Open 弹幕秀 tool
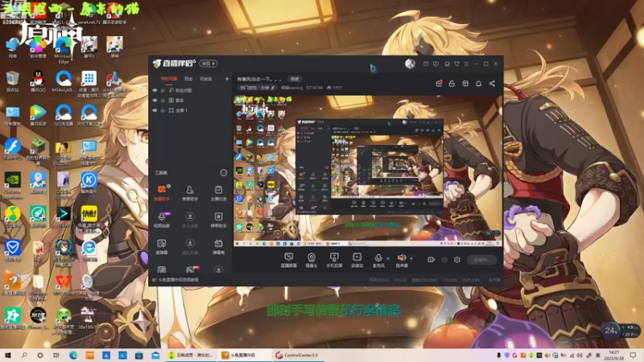This screenshot has height=362, width=644. (218, 247)
